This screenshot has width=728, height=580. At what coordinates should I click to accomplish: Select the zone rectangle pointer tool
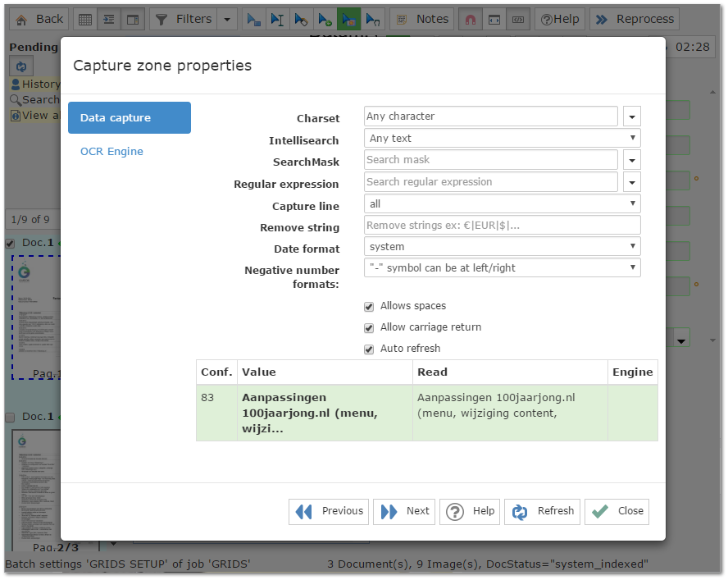pos(253,20)
